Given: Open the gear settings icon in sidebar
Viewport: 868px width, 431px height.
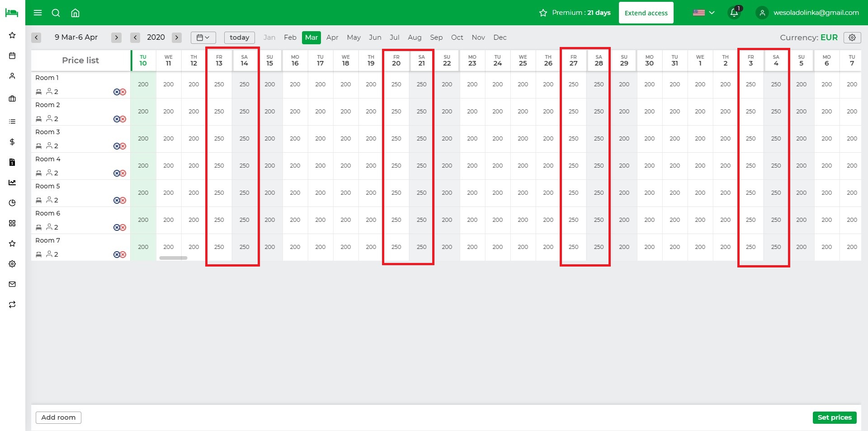Looking at the screenshot, I should (x=12, y=264).
